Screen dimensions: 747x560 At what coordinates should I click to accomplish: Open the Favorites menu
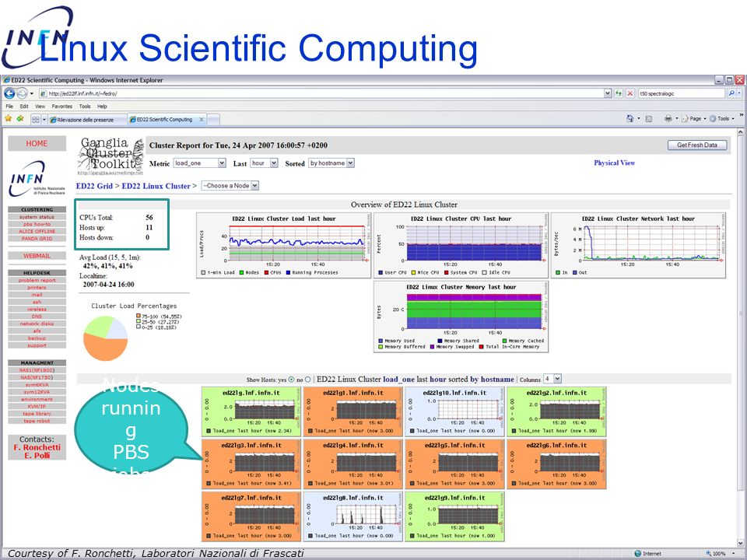[x=62, y=107]
